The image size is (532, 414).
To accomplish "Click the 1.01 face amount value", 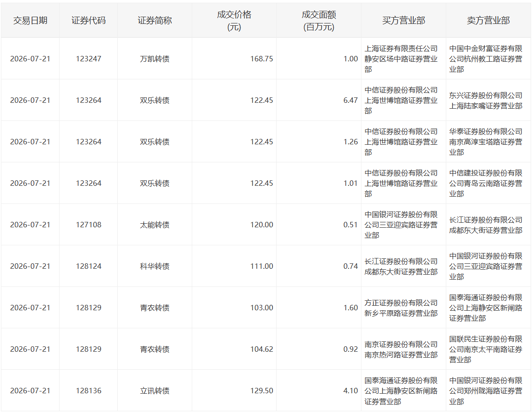I will point(351,183).
